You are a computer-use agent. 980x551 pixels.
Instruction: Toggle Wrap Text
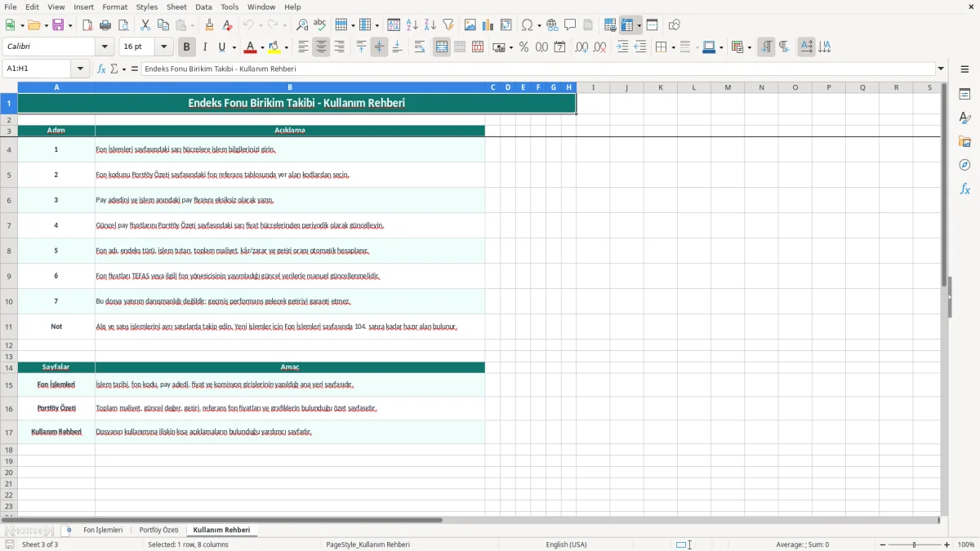point(420,47)
